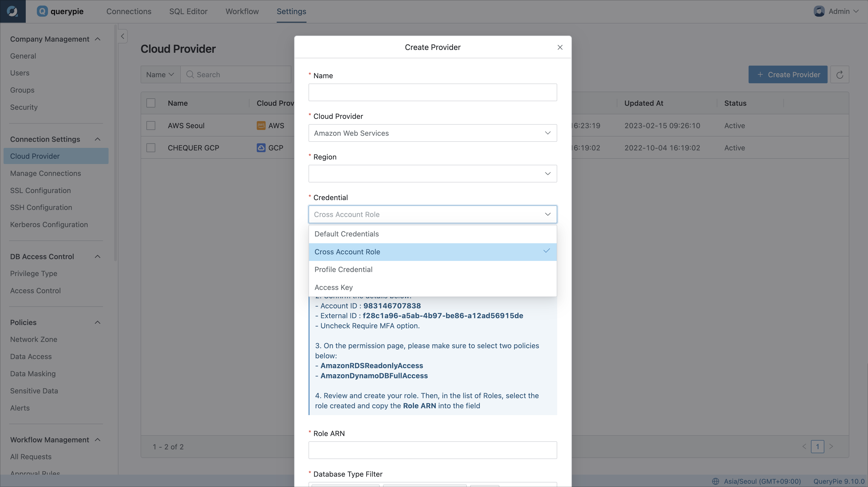
Task: Open All Requests in sidebar
Action: tap(31, 457)
